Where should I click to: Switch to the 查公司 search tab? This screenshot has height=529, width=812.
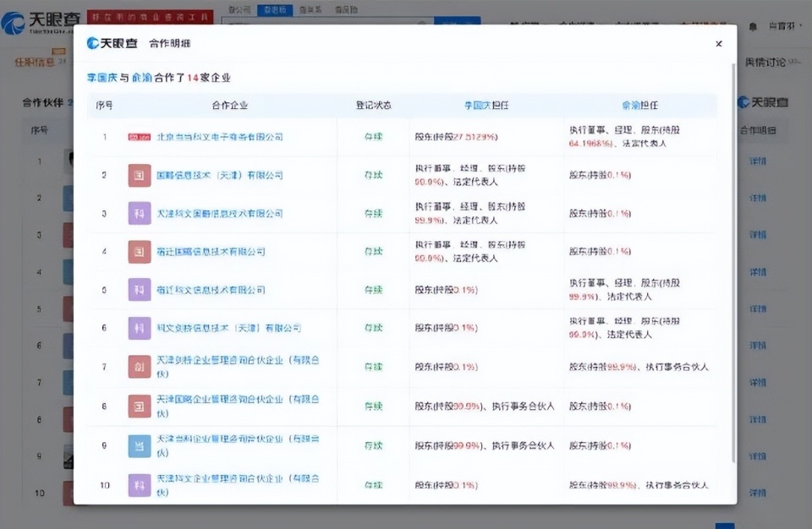pos(239,10)
